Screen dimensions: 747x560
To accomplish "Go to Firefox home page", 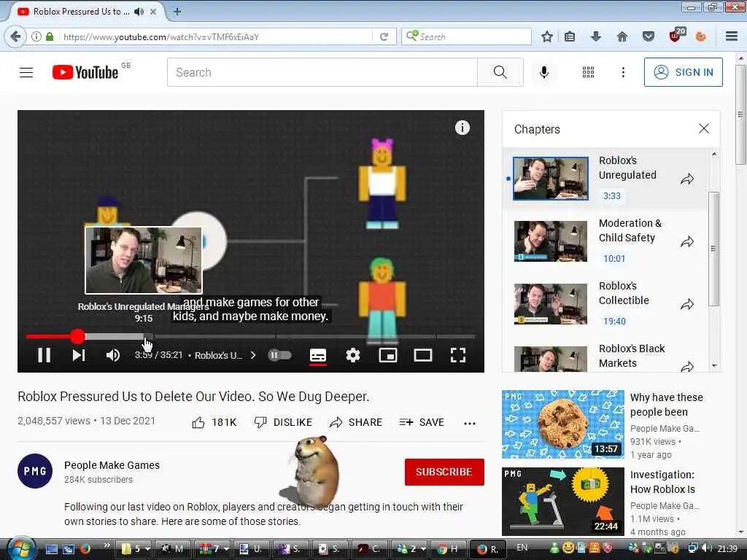I will [622, 36].
